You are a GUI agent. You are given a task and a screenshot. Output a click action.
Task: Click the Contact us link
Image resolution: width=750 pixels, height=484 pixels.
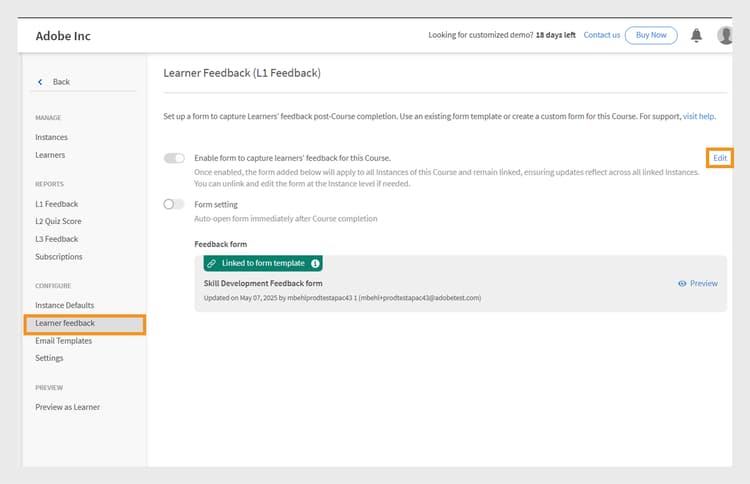tap(601, 35)
